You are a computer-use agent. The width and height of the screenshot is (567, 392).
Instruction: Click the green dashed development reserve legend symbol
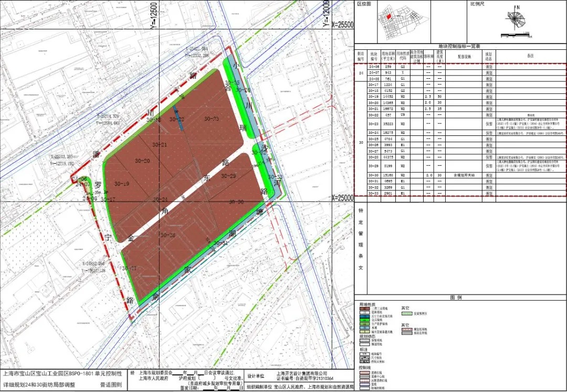[x=407, y=314]
